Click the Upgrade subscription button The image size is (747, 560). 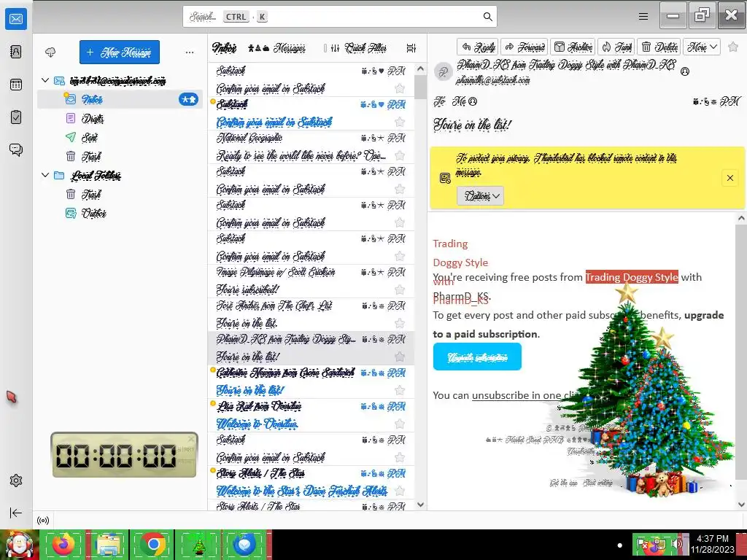tap(477, 357)
